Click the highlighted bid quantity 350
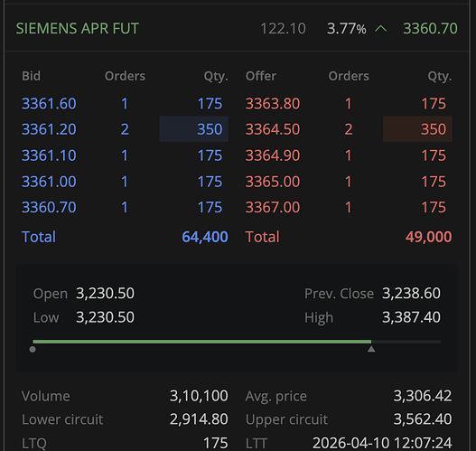Viewport: 476px width, 451px height. pos(193,129)
